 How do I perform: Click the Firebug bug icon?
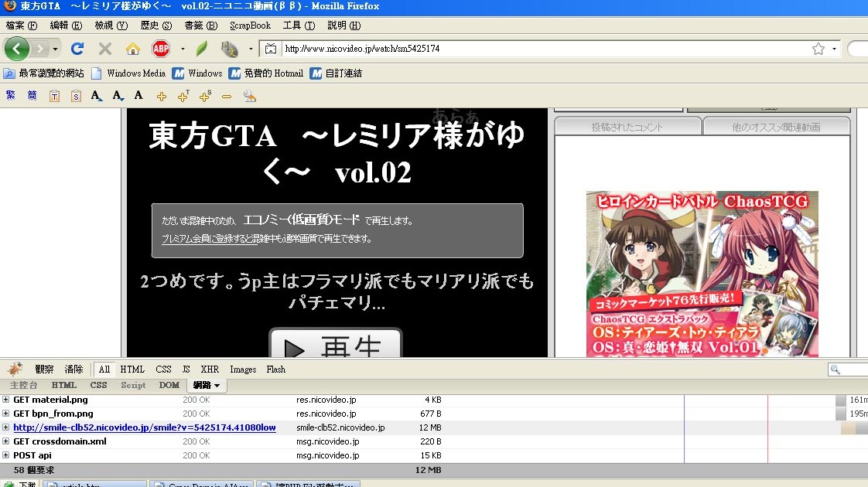[x=15, y=370]
